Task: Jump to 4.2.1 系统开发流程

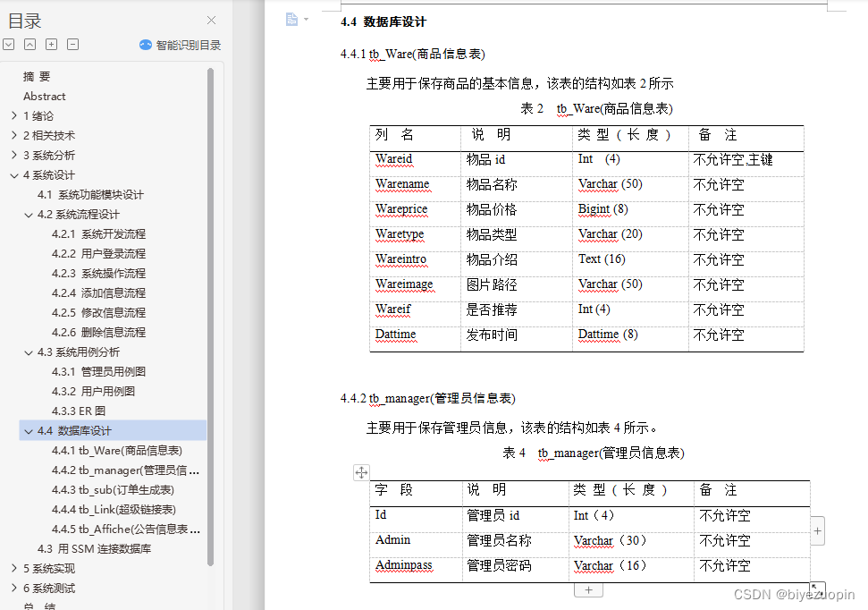Action: (98, 233)
